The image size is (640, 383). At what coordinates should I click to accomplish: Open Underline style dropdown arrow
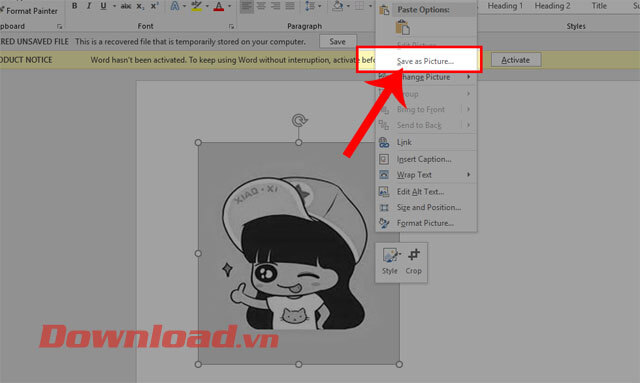tap(114, 6)
